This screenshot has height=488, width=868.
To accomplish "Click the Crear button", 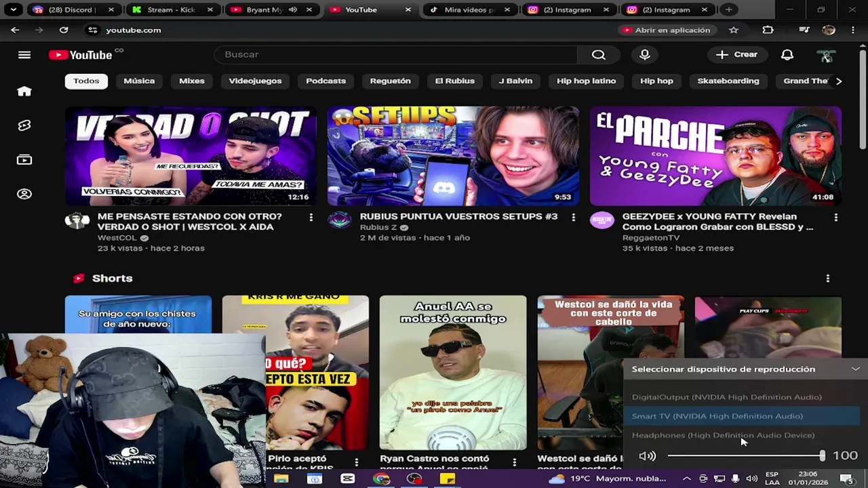I will (x=736, y=55).
